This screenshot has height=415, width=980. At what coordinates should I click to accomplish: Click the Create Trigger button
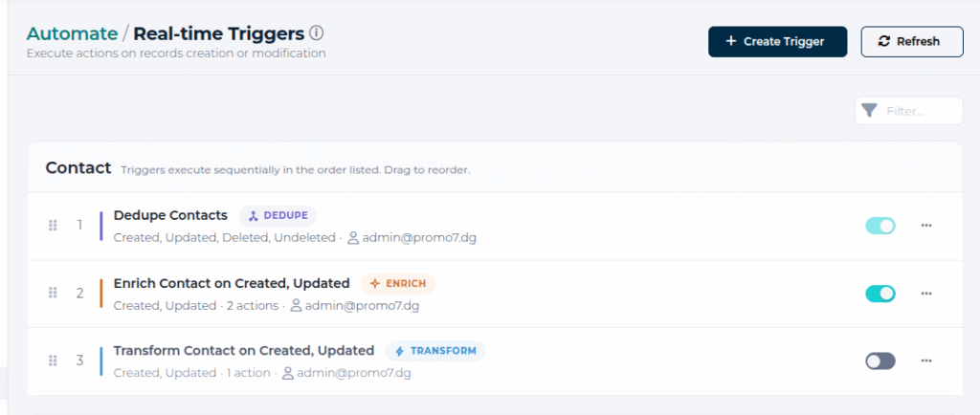[x=777, y=42]
